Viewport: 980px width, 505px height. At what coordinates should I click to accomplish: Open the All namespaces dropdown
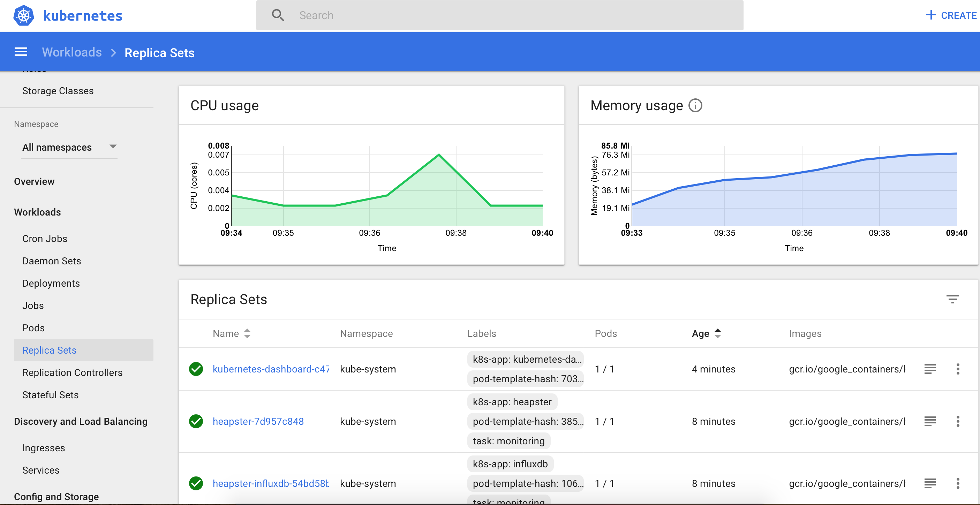click(x=69, y=147)
